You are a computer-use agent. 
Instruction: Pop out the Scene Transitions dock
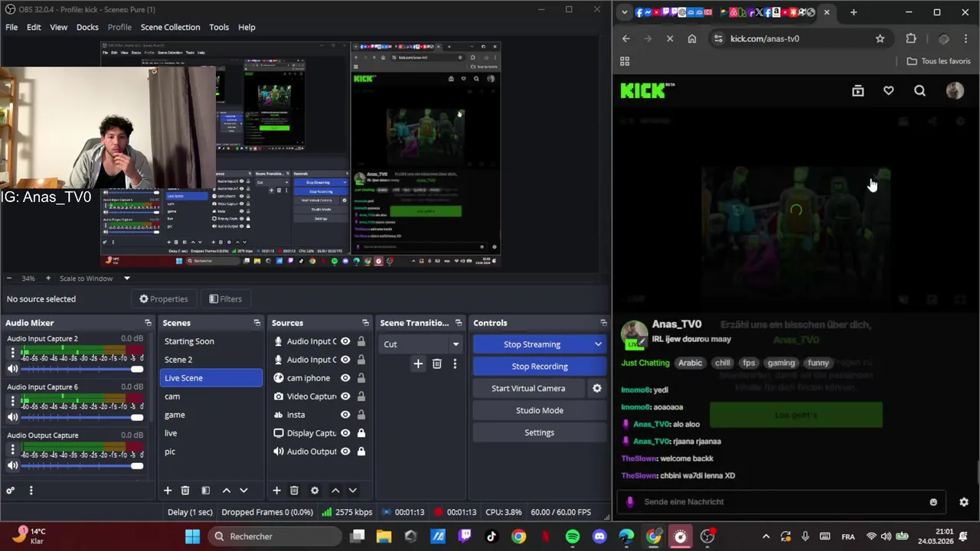point(459,323)
